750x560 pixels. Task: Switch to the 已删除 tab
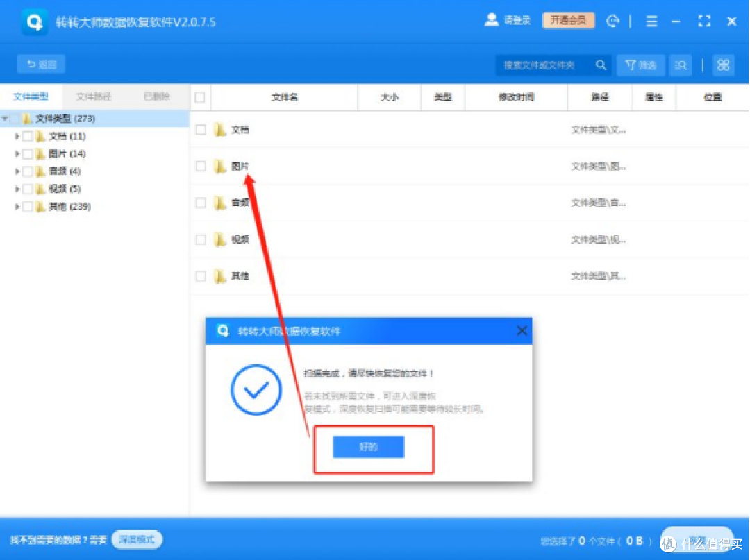[x=157, y=96]
